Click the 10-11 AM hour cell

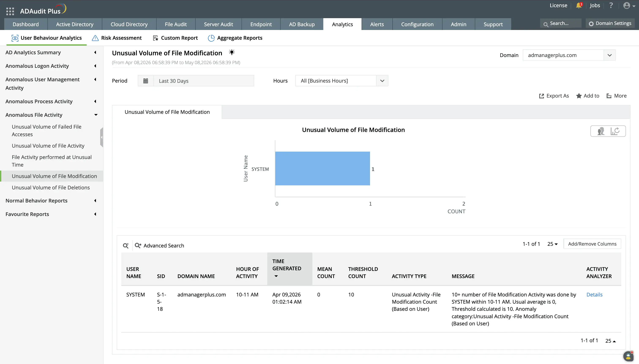coord(247,295)
